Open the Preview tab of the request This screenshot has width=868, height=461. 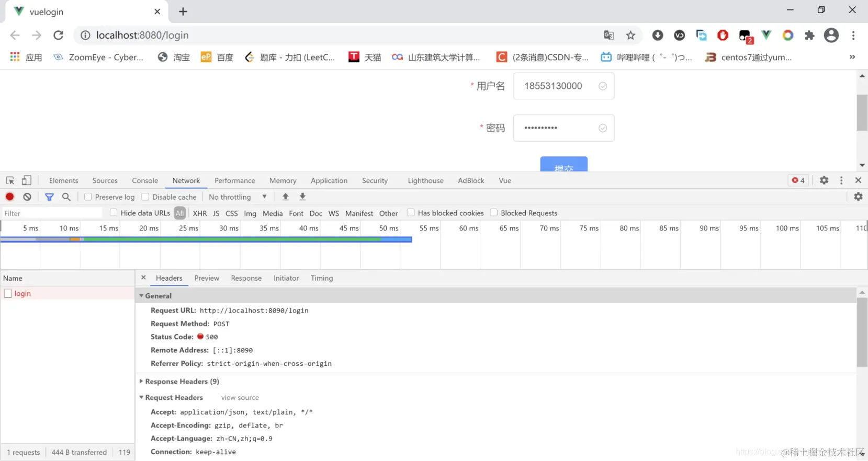point(207,278)
